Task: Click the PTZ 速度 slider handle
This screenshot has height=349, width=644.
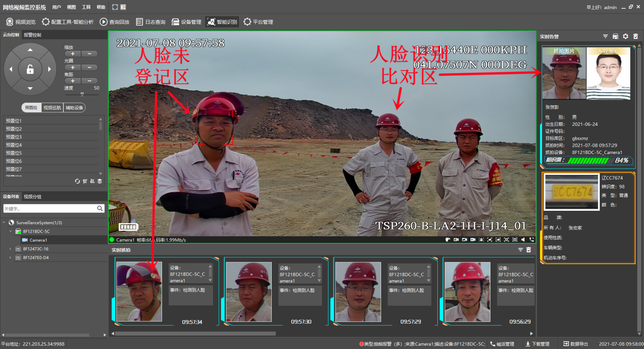Action: [82, 94]
